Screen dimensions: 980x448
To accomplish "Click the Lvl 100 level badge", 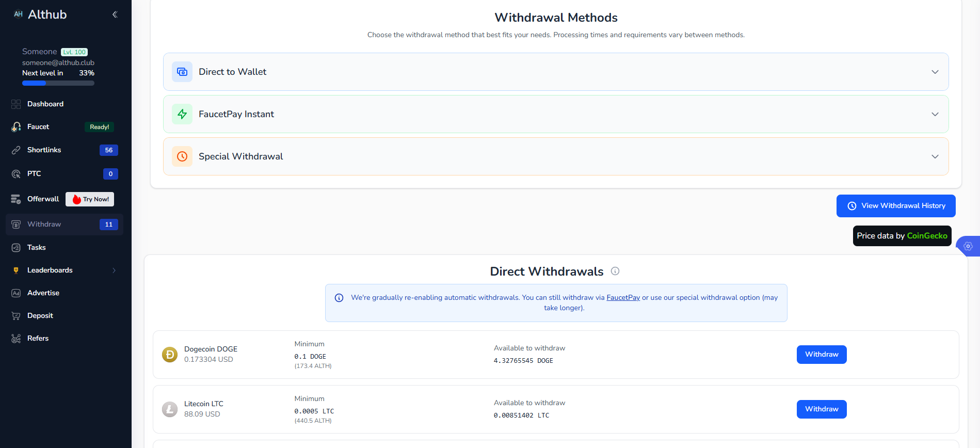I will click(x=74, y=52).
